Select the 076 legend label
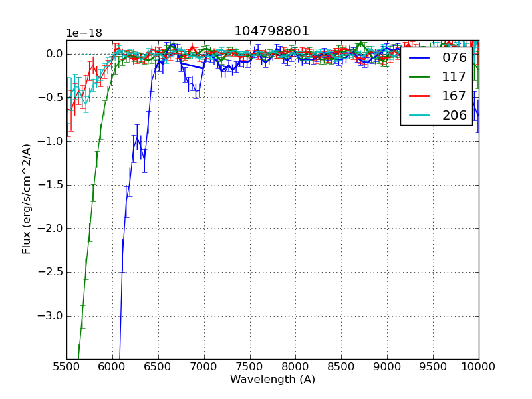This screenshot has height=399, width=532. click(x=454, y=58)
